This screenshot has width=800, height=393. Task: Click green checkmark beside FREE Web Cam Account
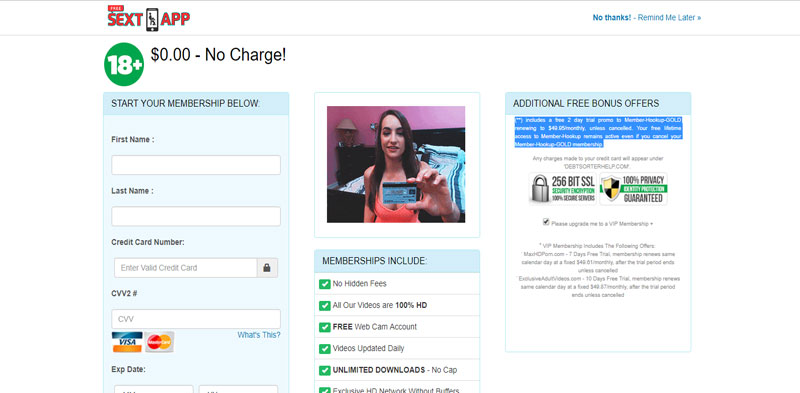click(x=324, y=327)
